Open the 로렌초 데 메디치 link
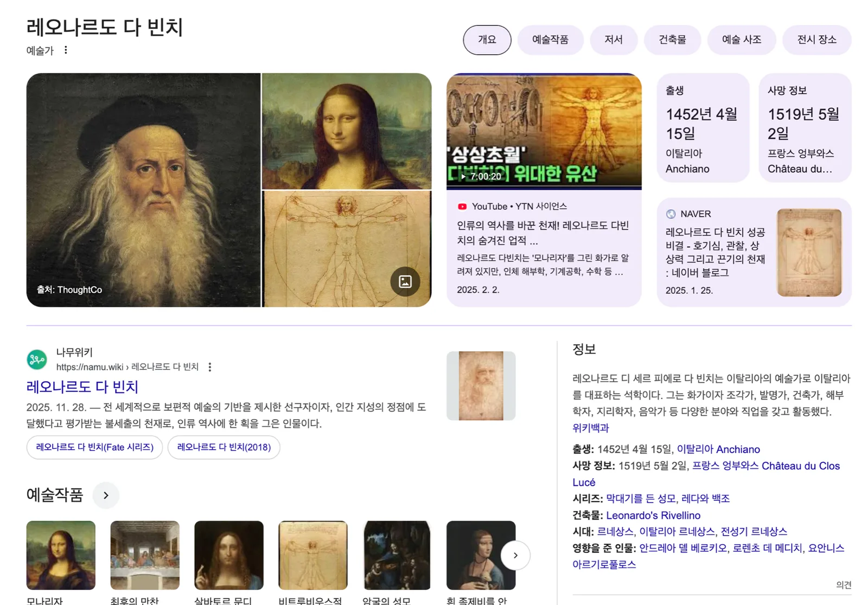The width and height of the screenshot is (868, 605). point(767,548)
